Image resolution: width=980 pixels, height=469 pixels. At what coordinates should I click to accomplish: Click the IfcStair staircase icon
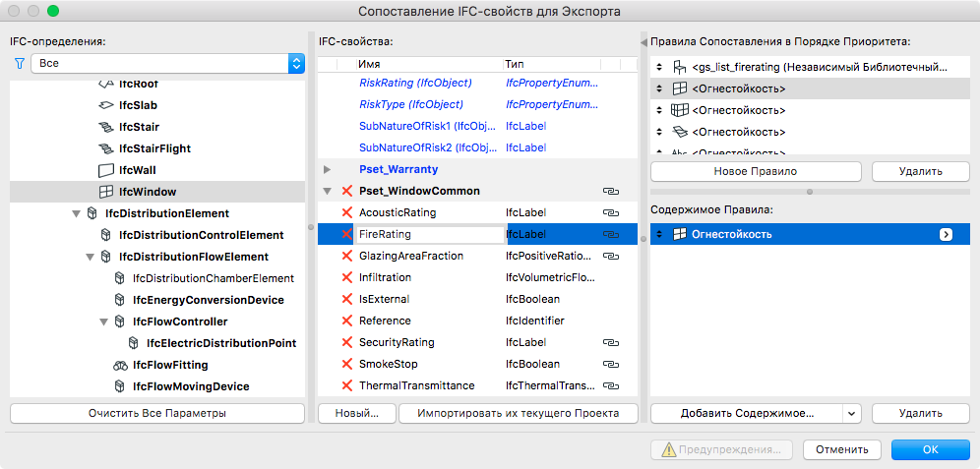coord(106,127)
